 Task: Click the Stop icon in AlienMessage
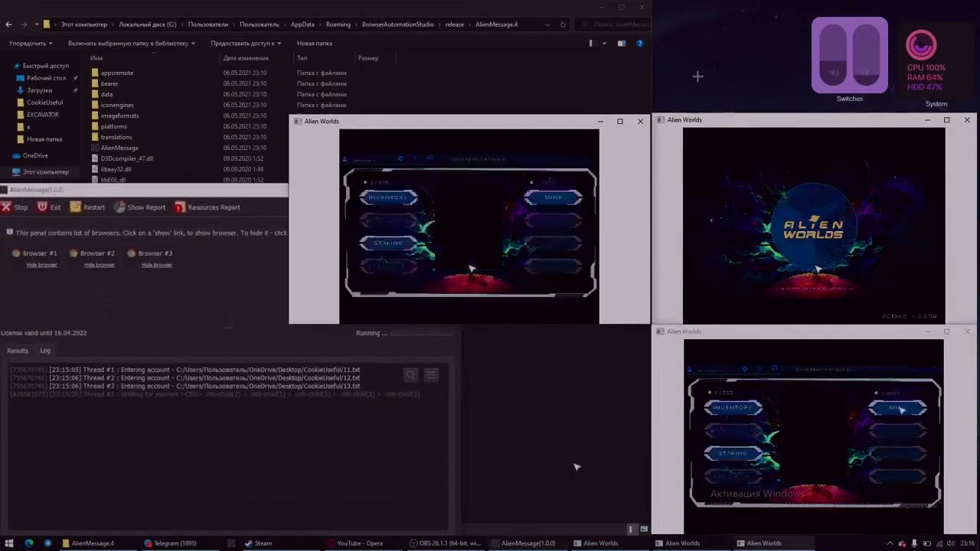tap(6, 207)
